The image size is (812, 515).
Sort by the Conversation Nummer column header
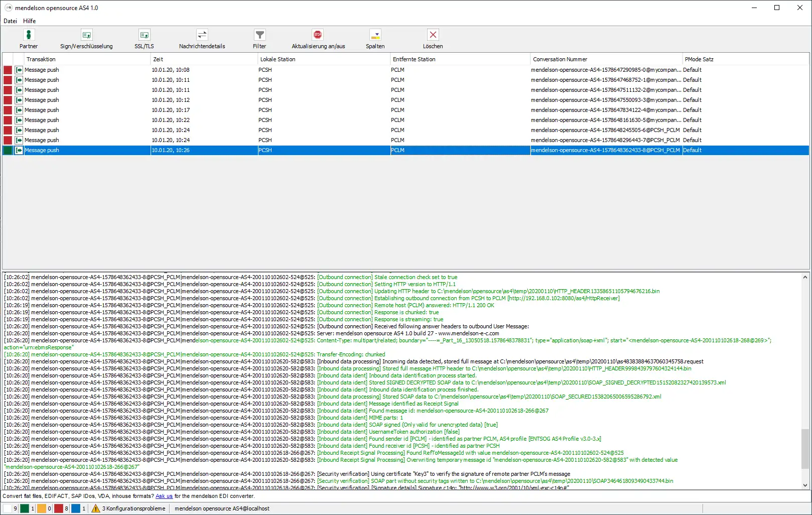pyautogui.click(x=606, y=59)
